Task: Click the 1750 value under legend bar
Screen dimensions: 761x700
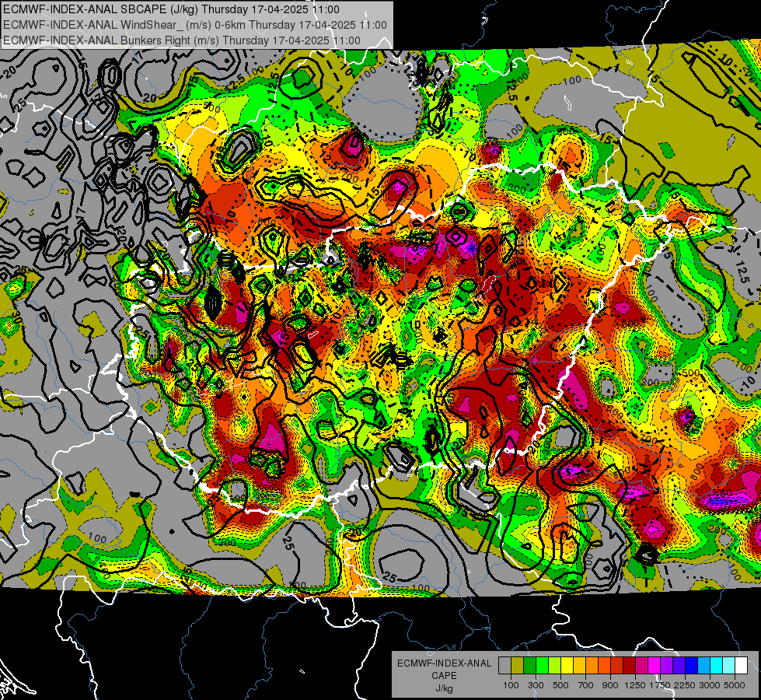Action: (x=661, y=685)
